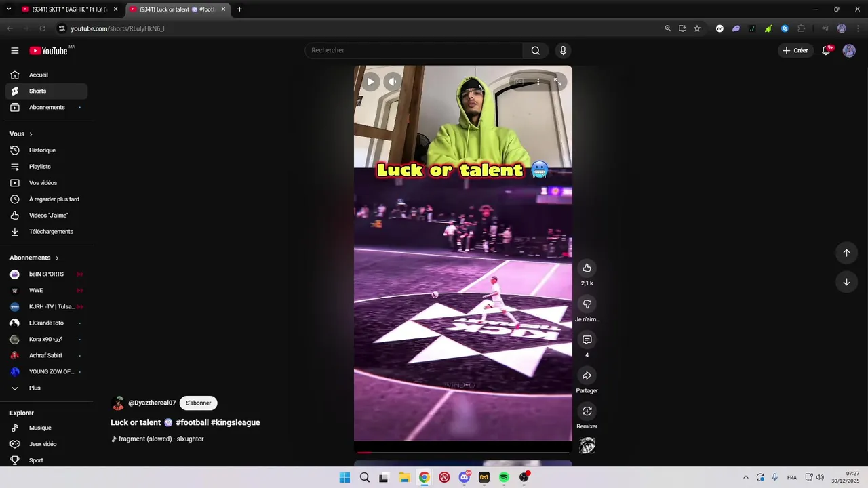This screenshot has height=488, width=868.
Task: Open the YOUNG ZOW channel subscription
Action: click(46, 371)
